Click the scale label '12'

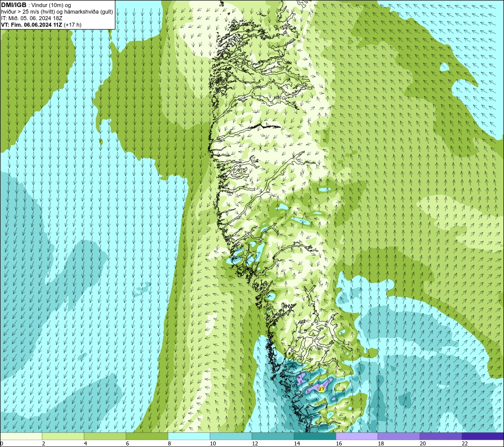pyautogui.click(x=255, y=444)
